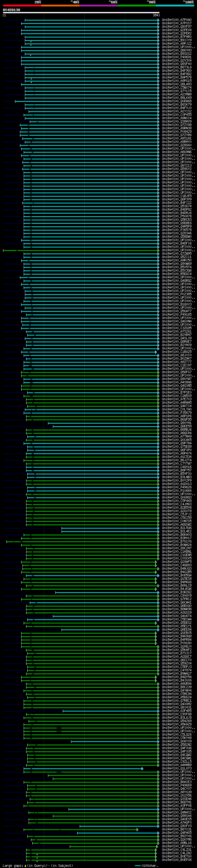
Task: Click label UniRef100_P08429
Action: [176, 132]
